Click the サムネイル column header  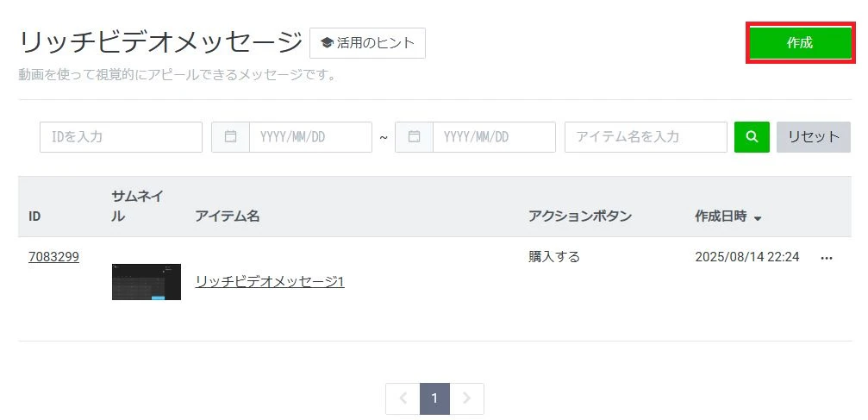click(x=137, y=206)
